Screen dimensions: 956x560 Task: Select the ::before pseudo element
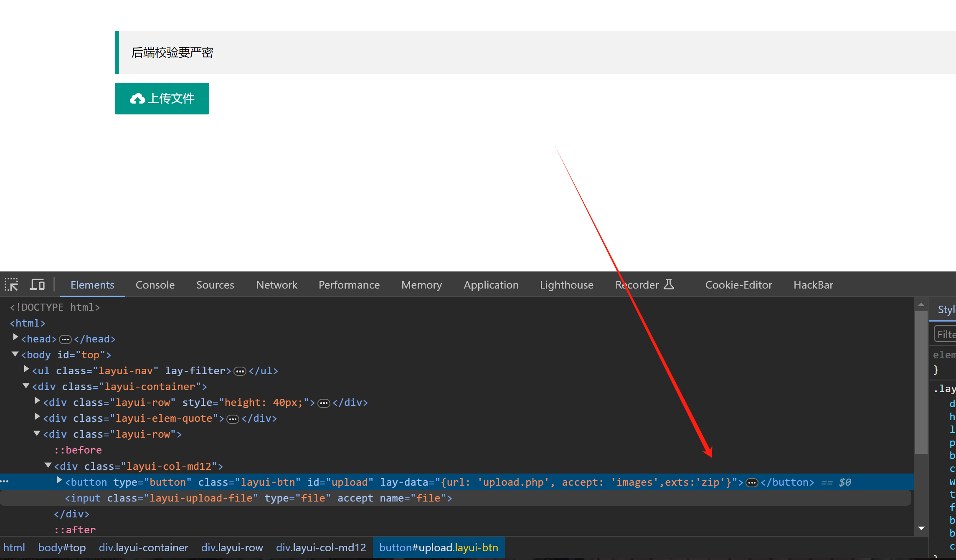pyautogui.click(x=78, y=450)
